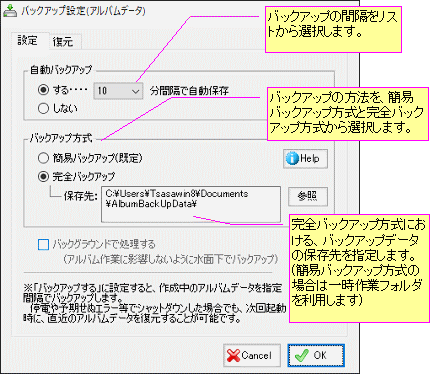Choose 簡易バックアップ(既定) radio option
433x374 pixels.
click(x=43, y=158)
